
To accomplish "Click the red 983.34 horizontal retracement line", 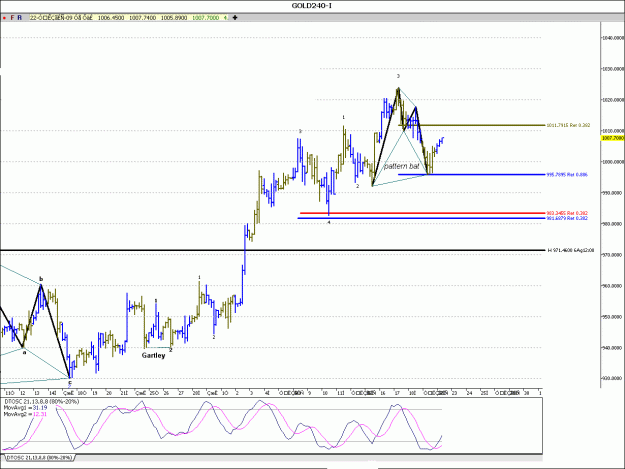I will click(x=423, y=213).
